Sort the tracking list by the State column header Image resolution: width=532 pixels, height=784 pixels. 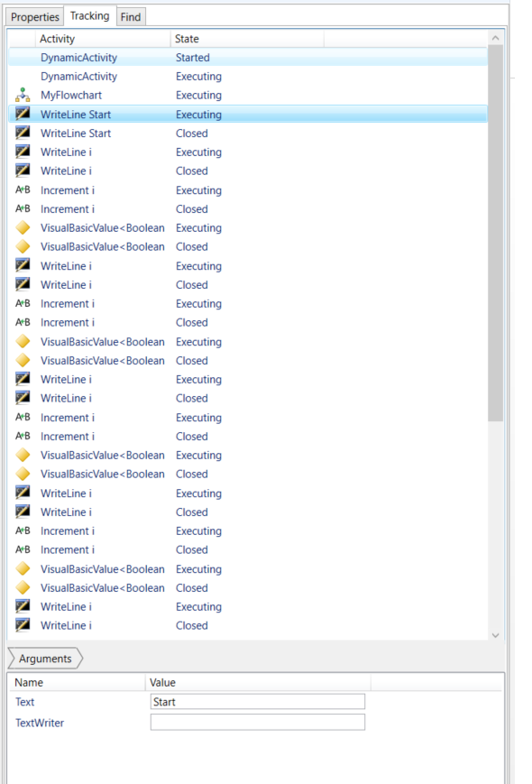(247, 39)
